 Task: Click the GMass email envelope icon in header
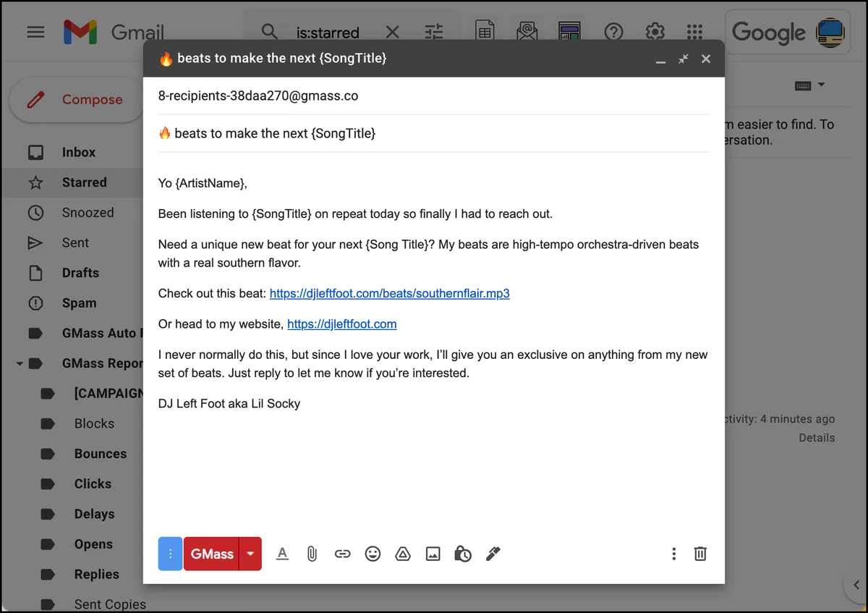click(527, 32)
